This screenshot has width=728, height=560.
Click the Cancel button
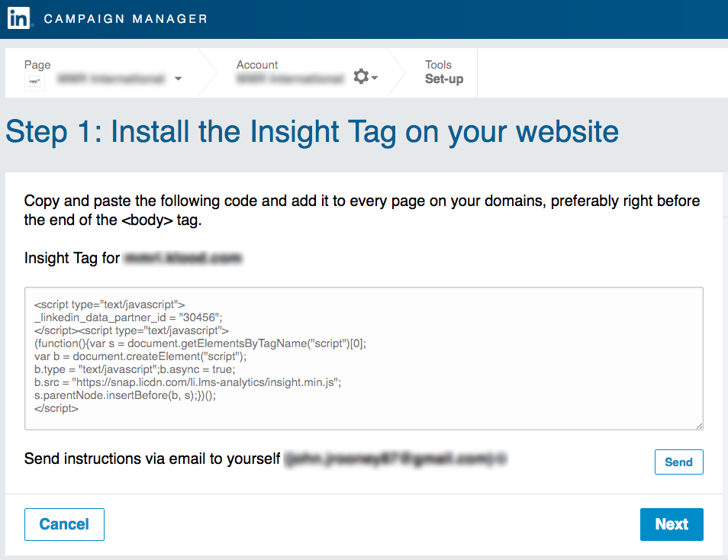pyautogui.click(x=64, y=524)
